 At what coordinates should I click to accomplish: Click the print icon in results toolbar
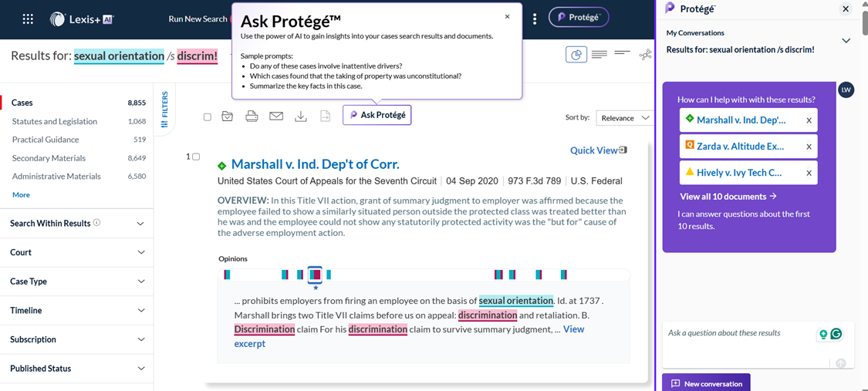(252, 116)
